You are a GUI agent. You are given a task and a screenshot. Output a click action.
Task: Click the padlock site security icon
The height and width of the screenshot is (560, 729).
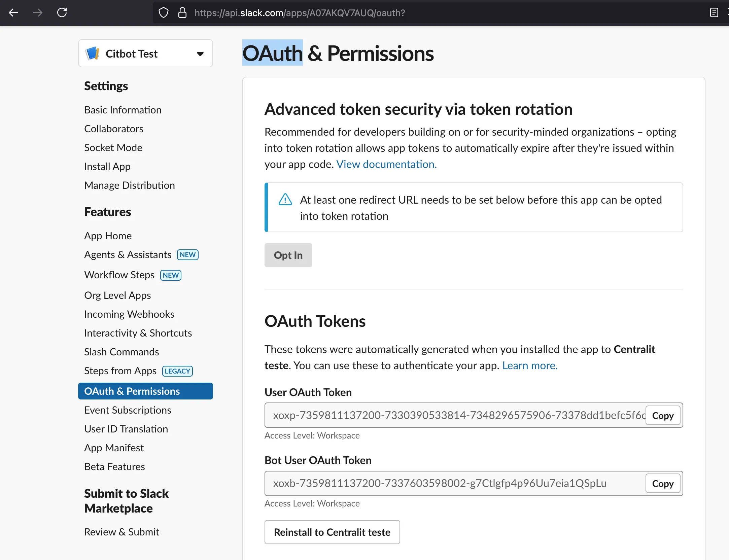tap(182, 13)
